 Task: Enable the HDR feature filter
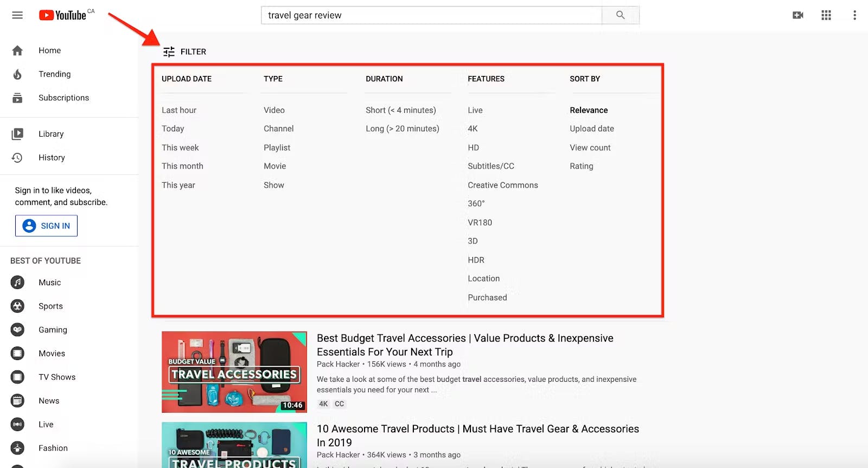pyautogui.click(x=476, y=260)
